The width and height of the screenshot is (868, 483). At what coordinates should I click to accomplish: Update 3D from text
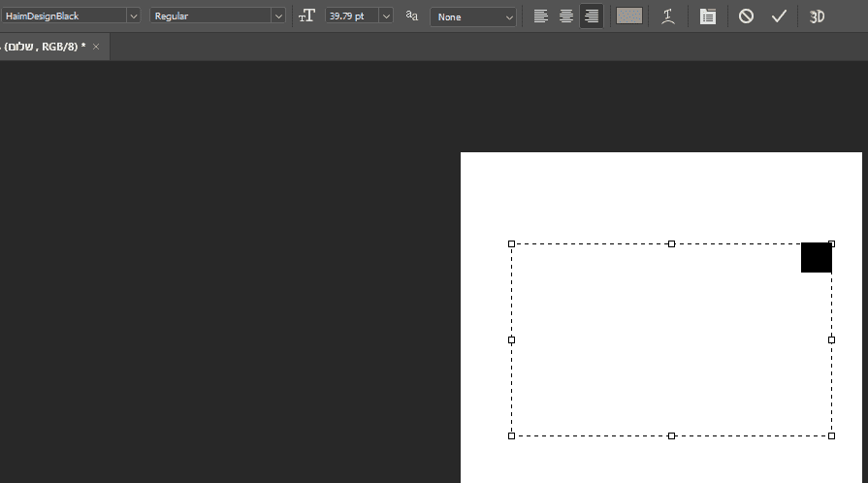(x=817, y=16)
